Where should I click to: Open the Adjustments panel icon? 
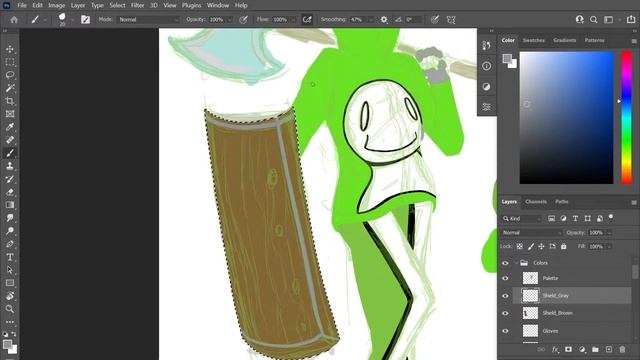click(x=487, y=87)
